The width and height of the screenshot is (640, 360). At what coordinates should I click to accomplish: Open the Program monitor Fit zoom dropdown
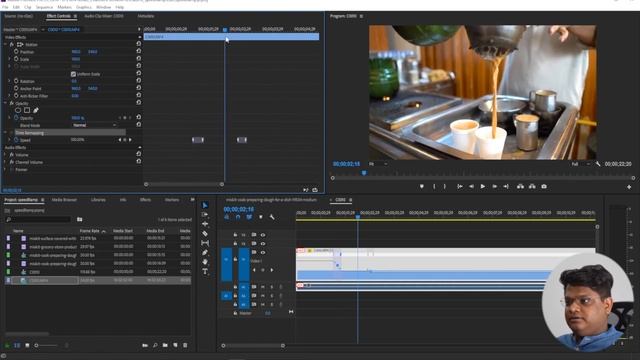tap(378, 164)
